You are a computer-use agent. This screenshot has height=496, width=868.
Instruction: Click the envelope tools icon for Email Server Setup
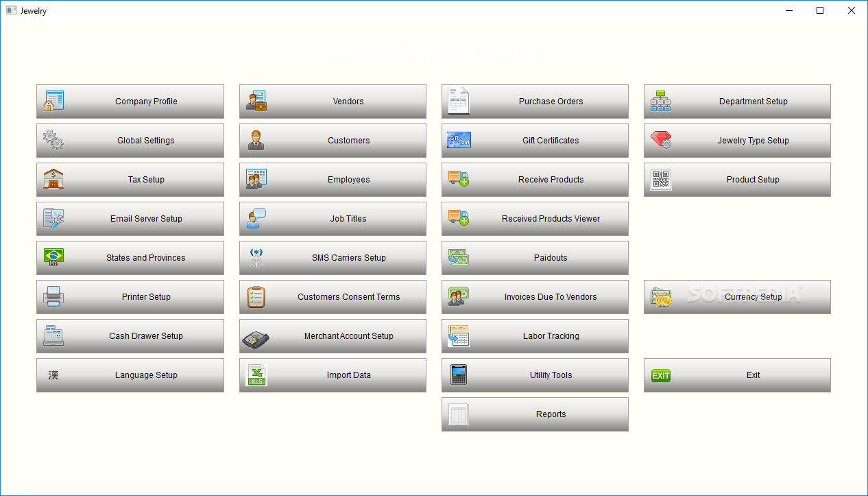click(53, 218)
